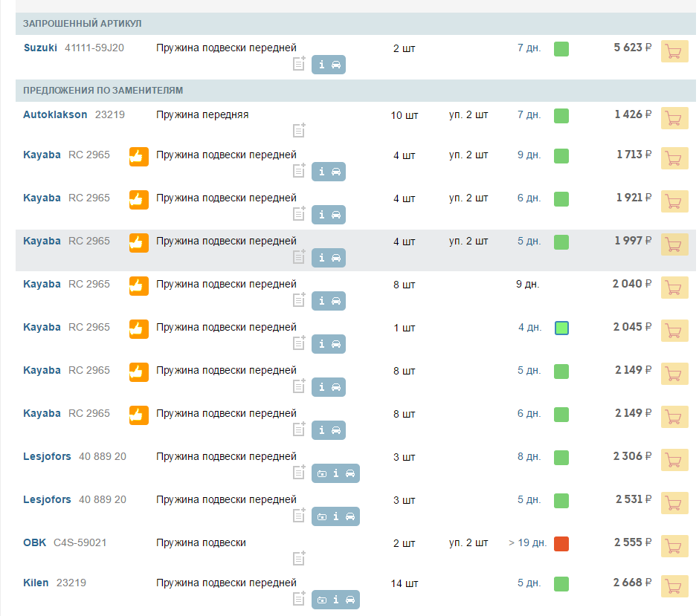This screenshot has height=616, width=699.
Task: Add Suzuki 41111-59J20 spring to cart
Action: 674,51
